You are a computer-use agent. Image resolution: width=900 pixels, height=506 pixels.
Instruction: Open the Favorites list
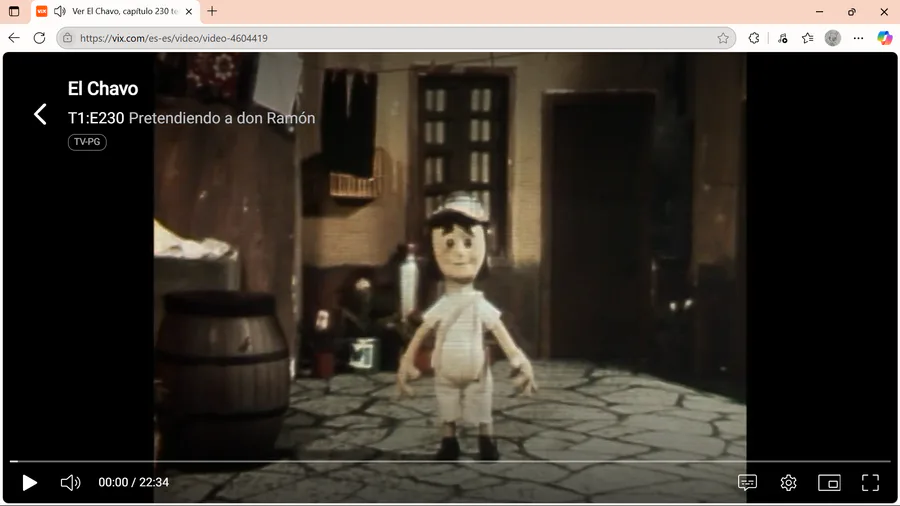tap(808, 38)
